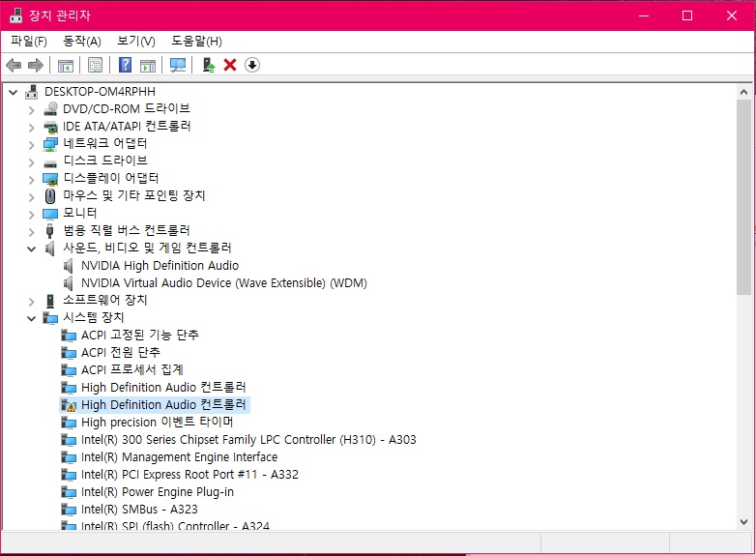Open the 동작(A) menu
Image resolution: width=756 pixels, height=556 pixels.
coord(82,41)
